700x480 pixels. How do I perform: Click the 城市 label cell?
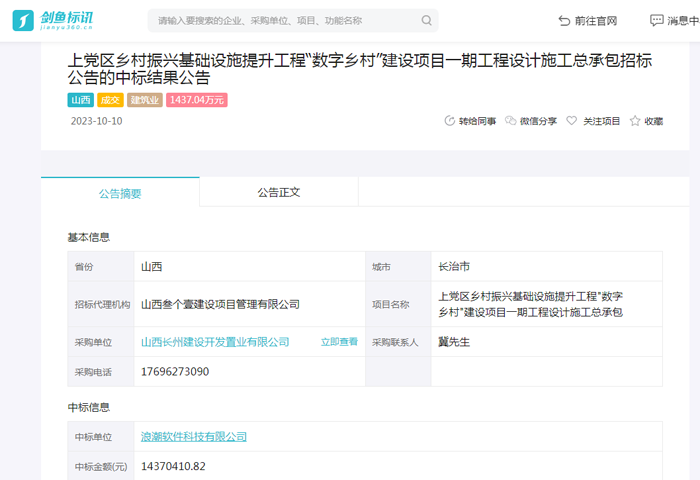[398, 267]
